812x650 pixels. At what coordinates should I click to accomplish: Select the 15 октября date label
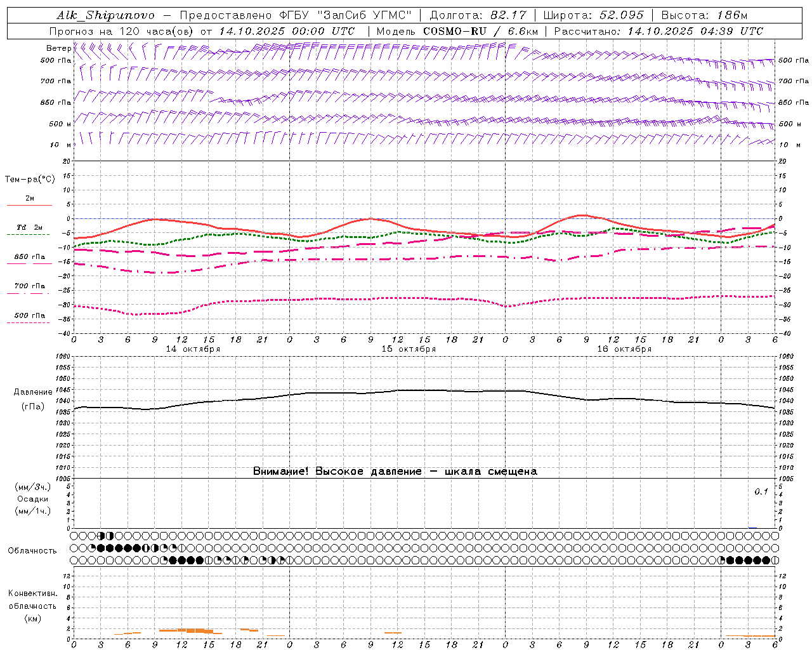coord(409,349)
